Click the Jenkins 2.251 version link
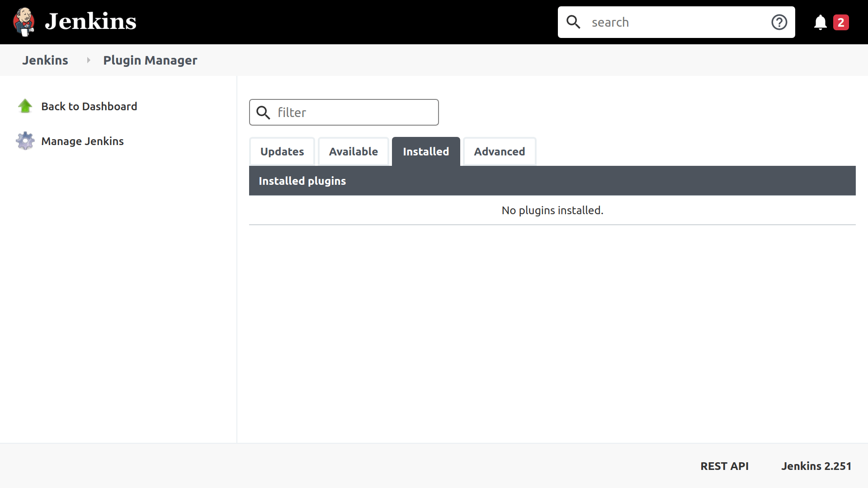This screenshot has height=488, width=868. pyautogui.click(x=816, y=466)
